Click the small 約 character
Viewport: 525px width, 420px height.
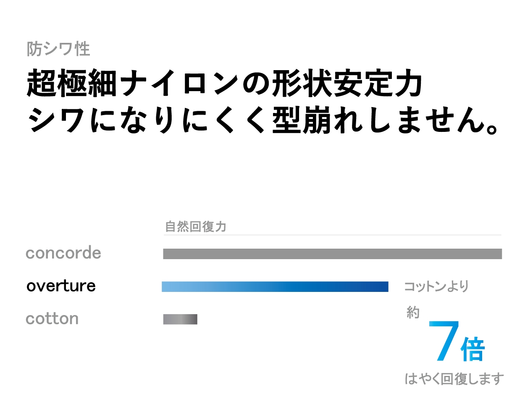[413, 312]
